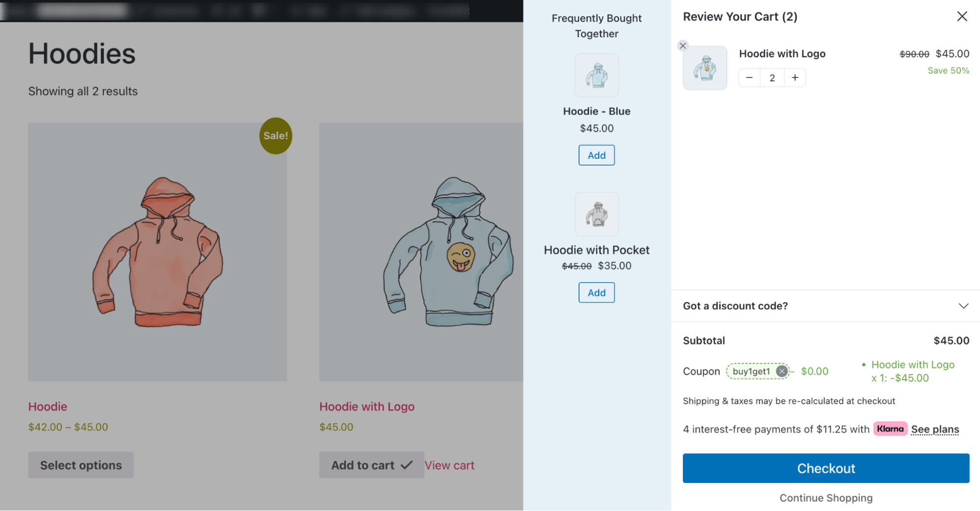980x511 pixels.
Task: Edit the quantity field showing 2
Action: pos(772,77)
